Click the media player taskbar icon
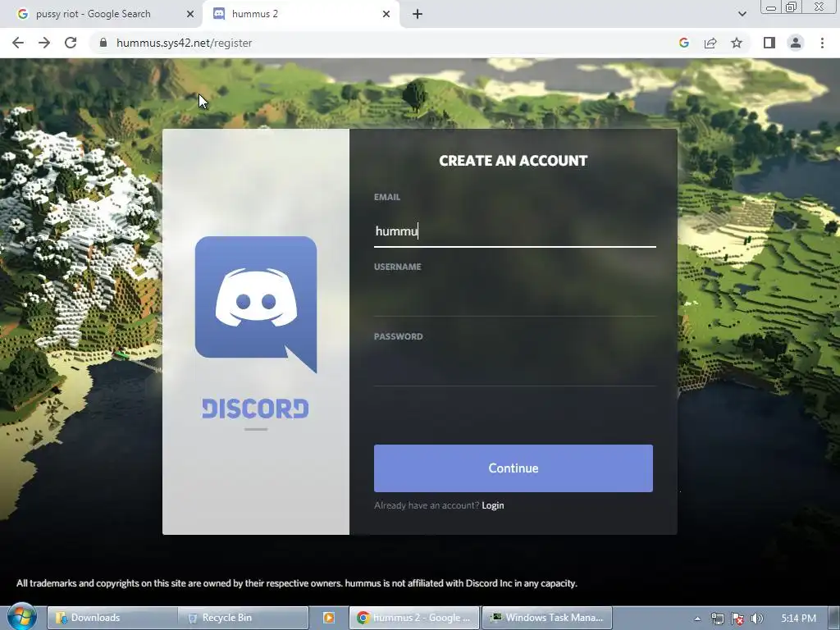The image size is (840, 630). click(x=329, y=618)
